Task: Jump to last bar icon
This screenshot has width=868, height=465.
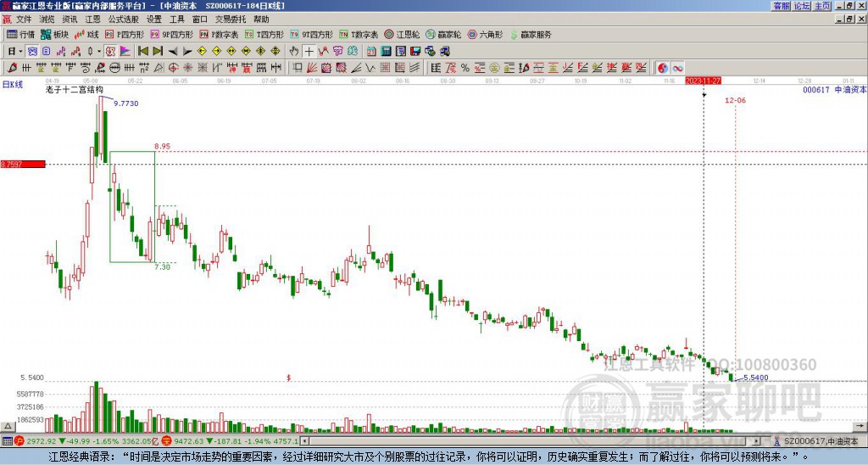Action: 158,52
